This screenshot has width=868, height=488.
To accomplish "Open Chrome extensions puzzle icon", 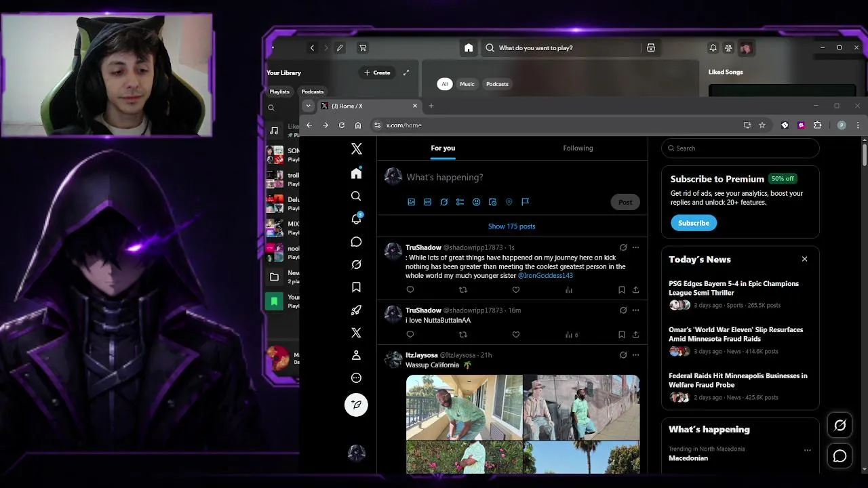I will (817, 125).
